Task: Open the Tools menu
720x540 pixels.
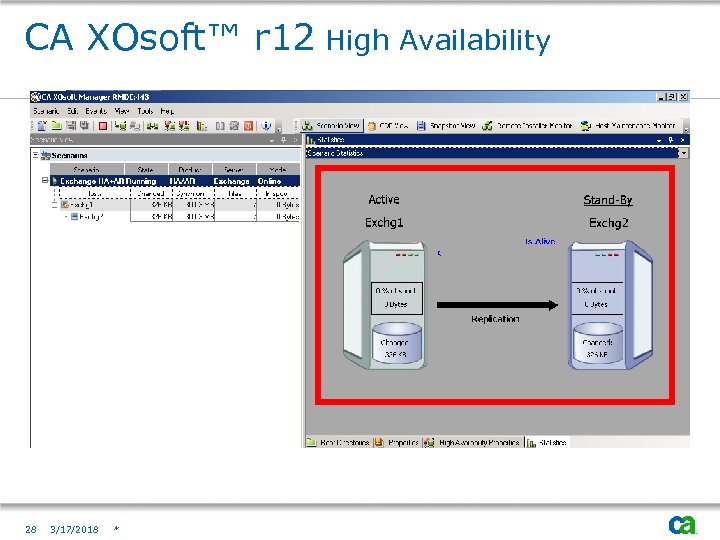Action: pos(145,111)
